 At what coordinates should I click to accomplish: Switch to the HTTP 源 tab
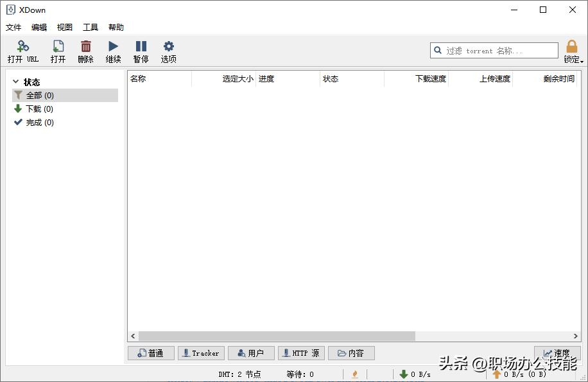(301, 353)
